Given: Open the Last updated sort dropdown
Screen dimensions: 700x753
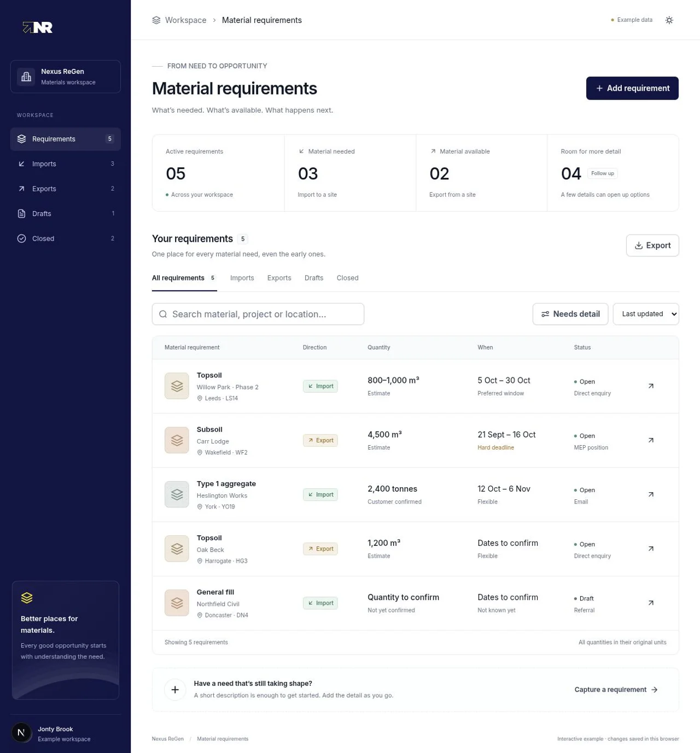Looking at the screenshot, I should point(646,314).
